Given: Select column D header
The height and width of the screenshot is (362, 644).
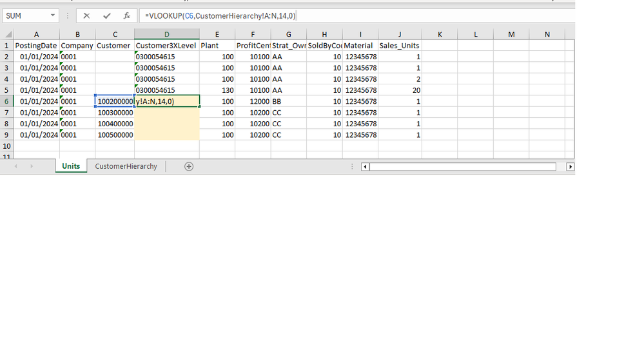Looking at the screenshot, I should (167, 35).
